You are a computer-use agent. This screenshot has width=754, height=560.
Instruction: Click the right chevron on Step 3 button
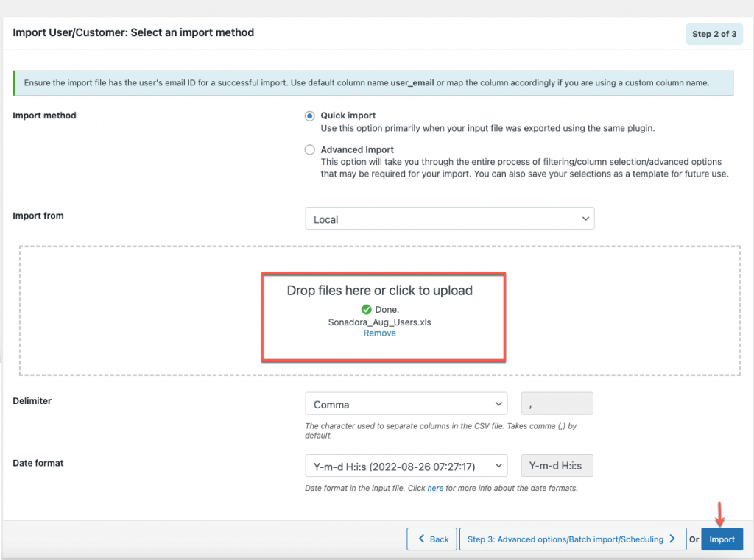point(672,539)
